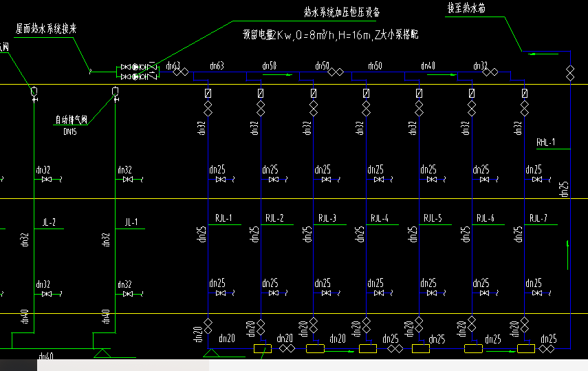Select triangle support symbol below riser JL-1
This screenshot has width=588, height=371.
[102, 353]
